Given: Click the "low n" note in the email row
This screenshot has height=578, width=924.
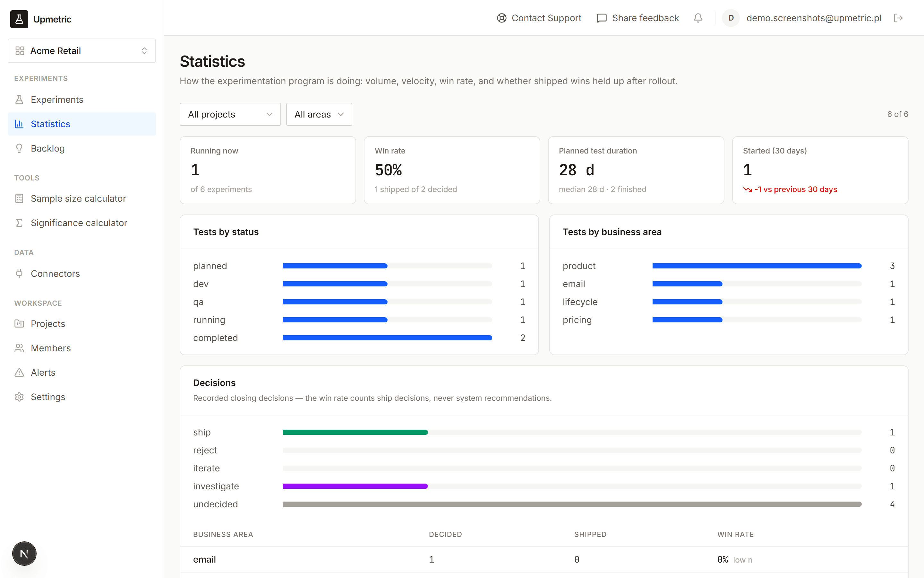Looking at the screenshot, I should [x=743, y=560].
